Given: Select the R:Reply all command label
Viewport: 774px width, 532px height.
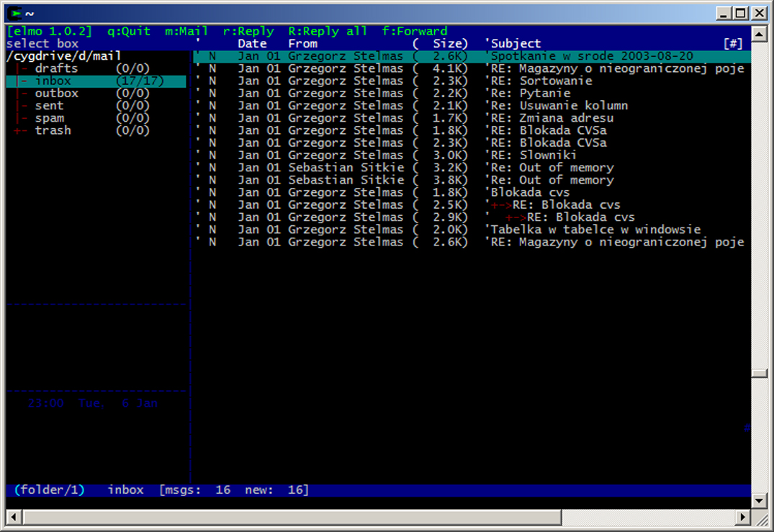Looking at the screenshot, I should 328,31.
